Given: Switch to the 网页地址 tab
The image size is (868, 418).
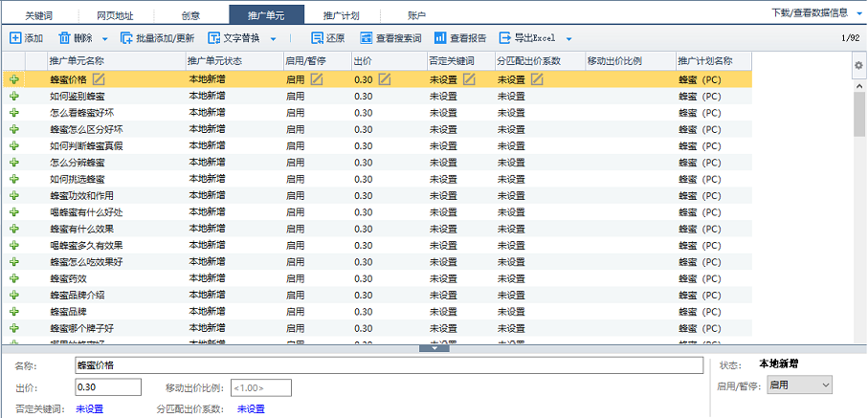Looking at the screenshot, I should [115, 15].
